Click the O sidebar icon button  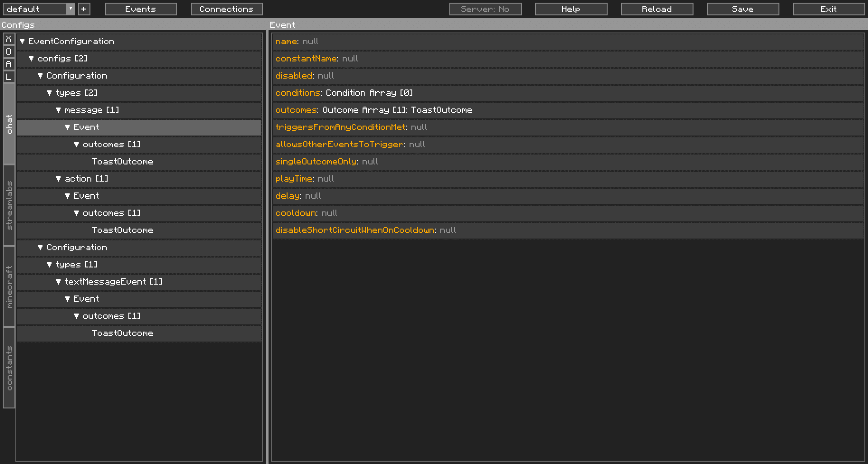(x=9, y=52)
